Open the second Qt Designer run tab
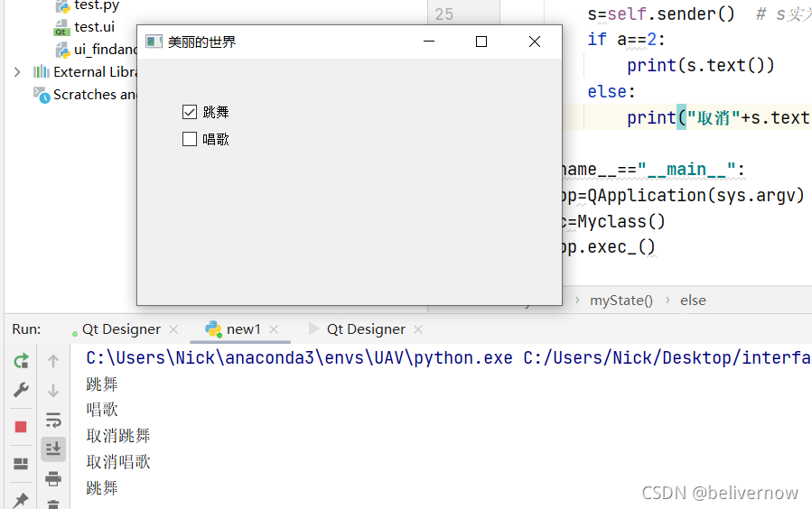 [x=366, y=329]
